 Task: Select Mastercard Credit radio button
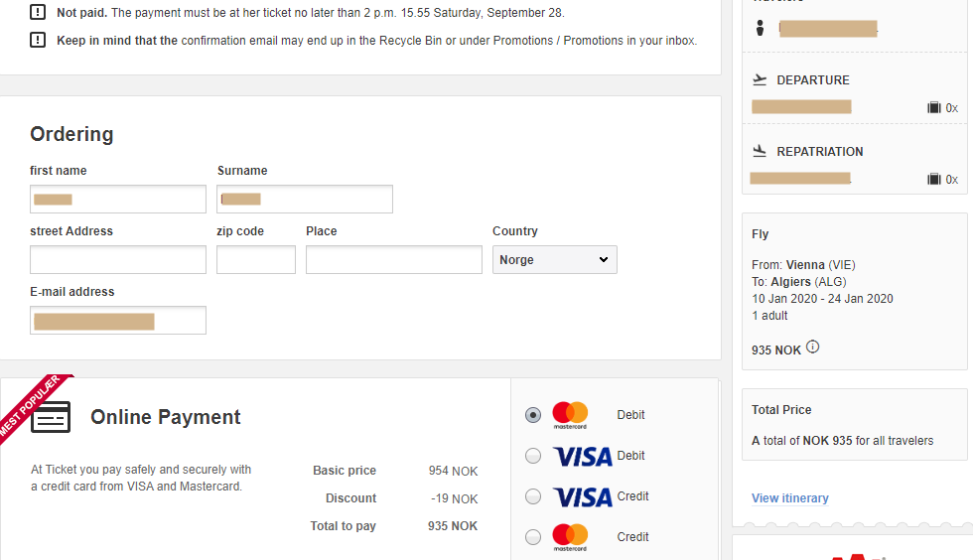[x=533, y=537]
